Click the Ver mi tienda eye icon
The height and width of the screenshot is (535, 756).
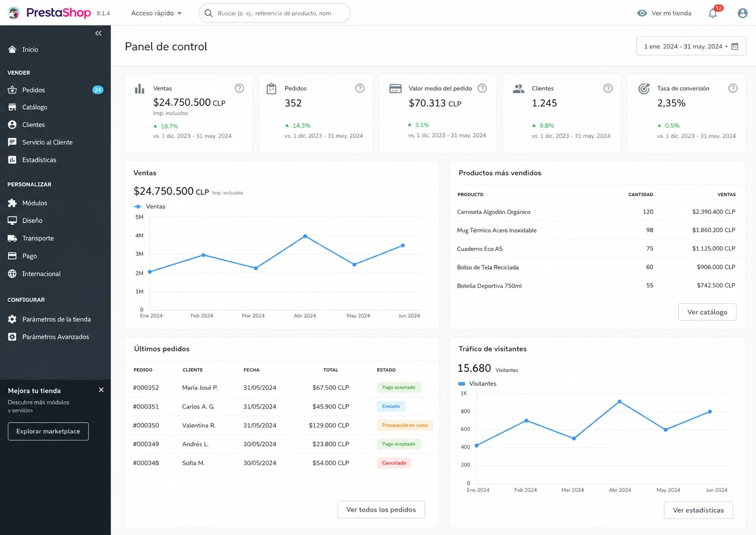click(642, 13)
